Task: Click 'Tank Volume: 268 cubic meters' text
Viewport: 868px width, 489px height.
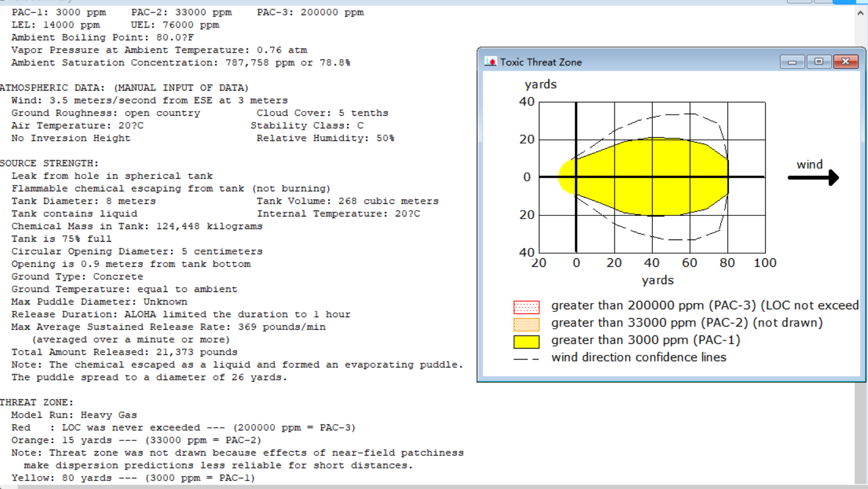Action: [348, 201]
